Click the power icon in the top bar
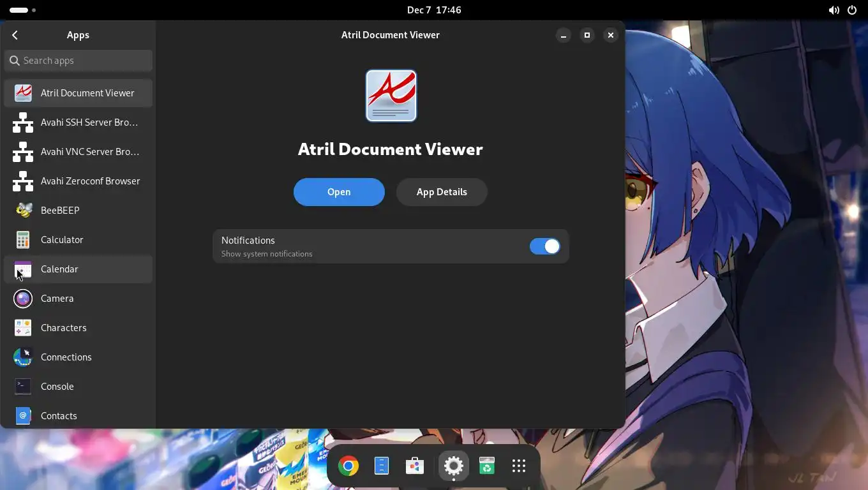 tap(852, 10)
